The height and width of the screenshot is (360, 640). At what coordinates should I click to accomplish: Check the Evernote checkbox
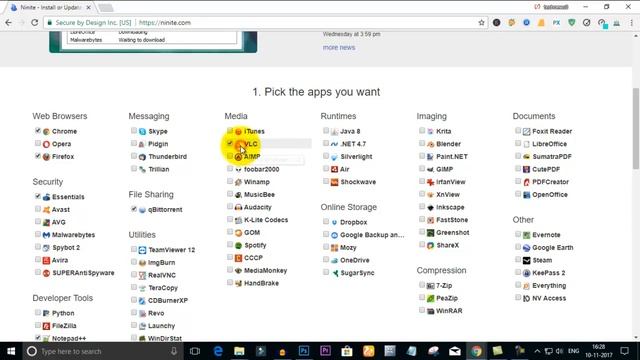click(x=518, y=234)
